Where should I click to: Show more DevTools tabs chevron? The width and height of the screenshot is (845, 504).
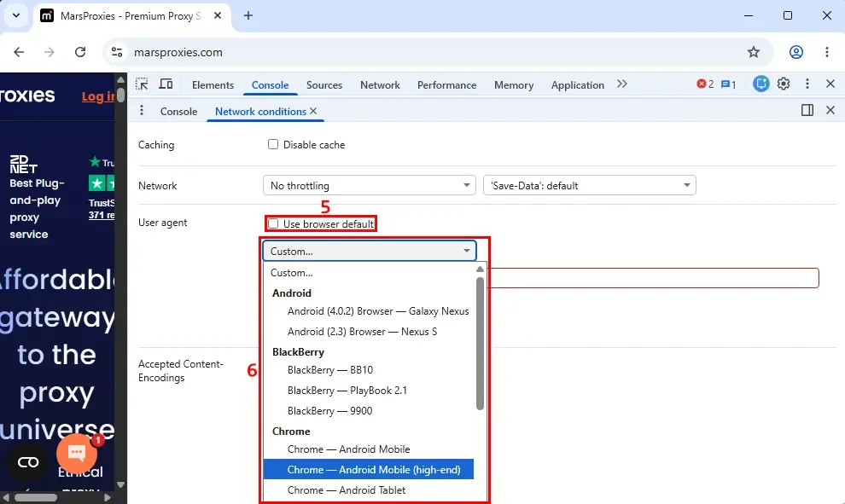pyautogui.click(x=622, y=84)
